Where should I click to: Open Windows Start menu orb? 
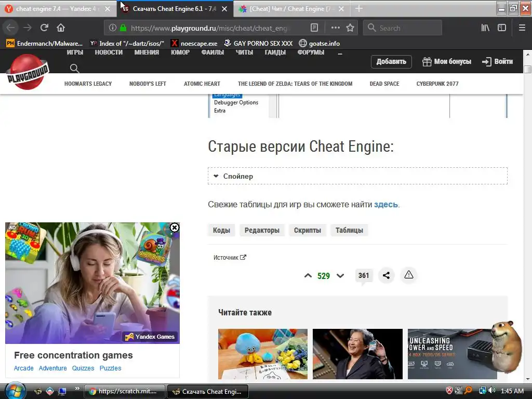click(14, 391)
